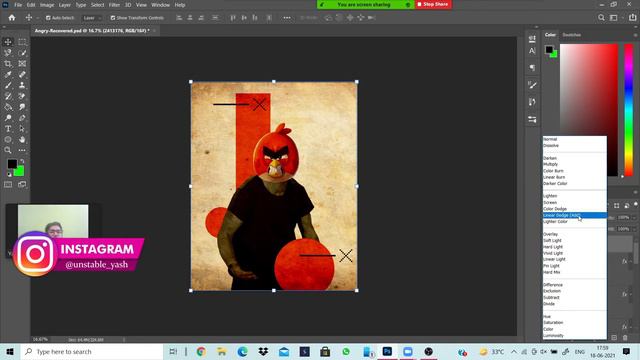Select the Lasso tool
The width and height of the screenshot is (640, 360).
coord(8,53)
